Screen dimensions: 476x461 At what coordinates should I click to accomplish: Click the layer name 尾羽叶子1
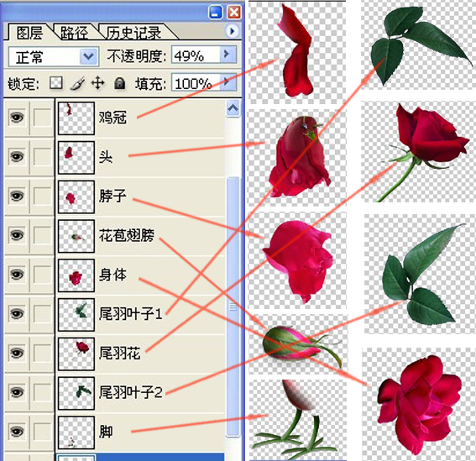(x=130, y=314)
